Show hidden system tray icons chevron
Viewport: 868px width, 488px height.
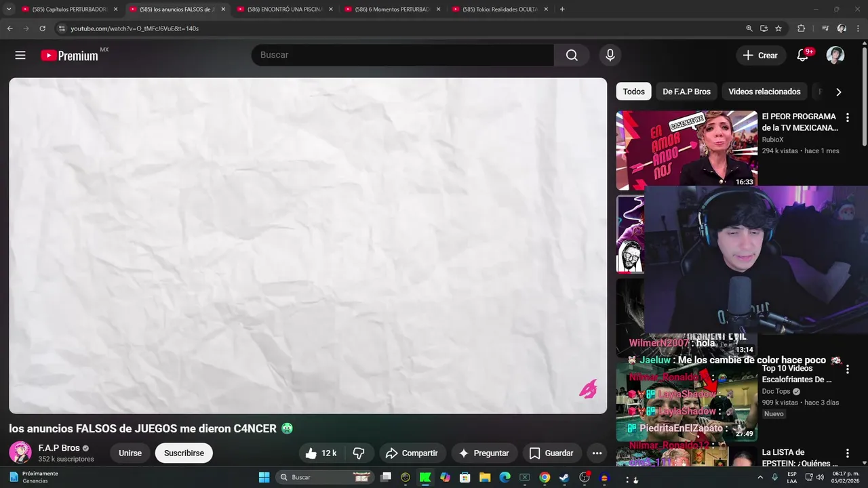pyautogui.click(x=760, y=477)
